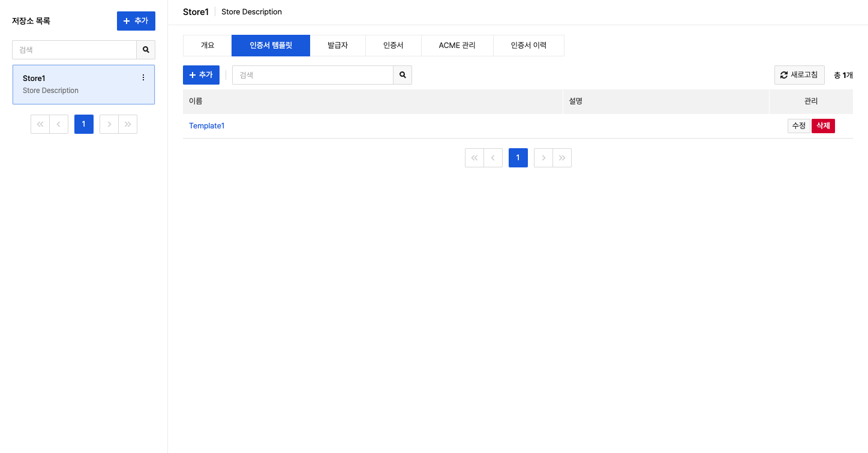Open the Template1 link
The image size is (868, 453).
point(206,126)
